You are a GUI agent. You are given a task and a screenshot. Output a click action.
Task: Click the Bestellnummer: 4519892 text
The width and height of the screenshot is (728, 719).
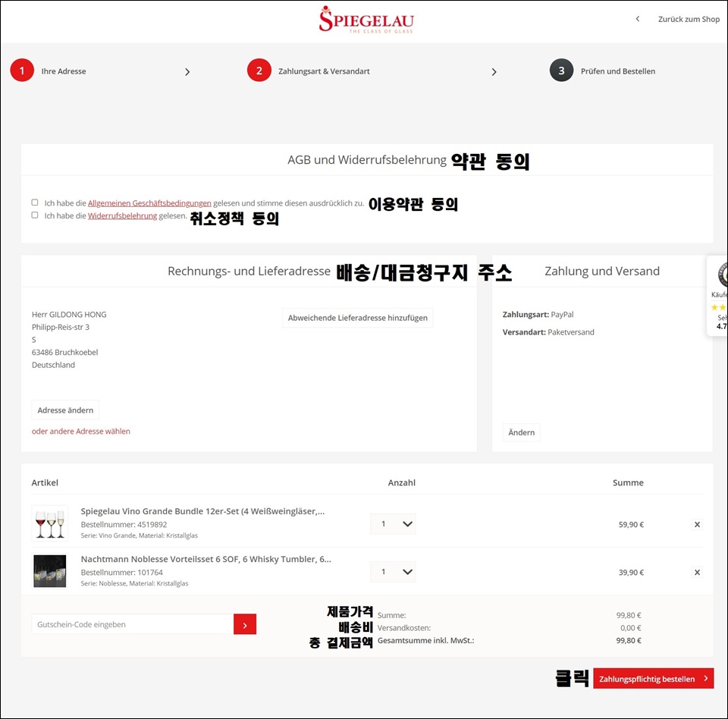[124, 524]
